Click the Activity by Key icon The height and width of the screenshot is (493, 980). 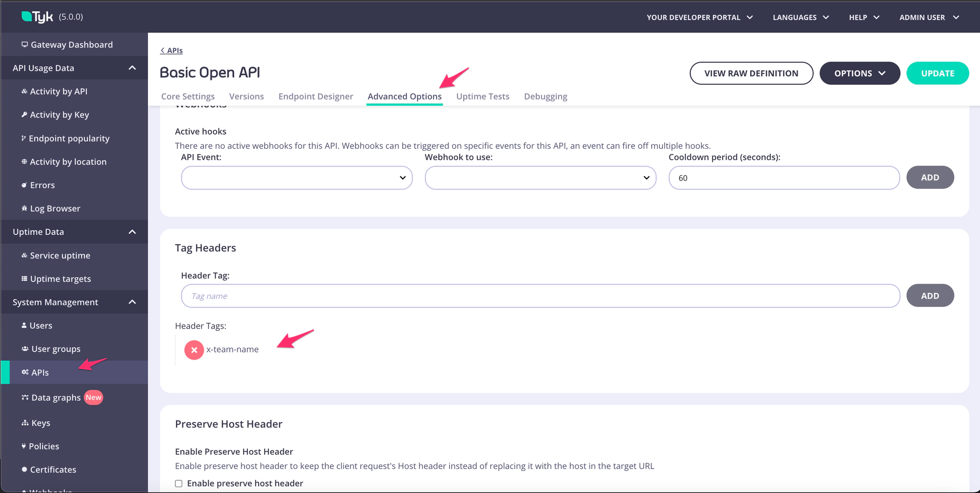(x=24, y=115)
